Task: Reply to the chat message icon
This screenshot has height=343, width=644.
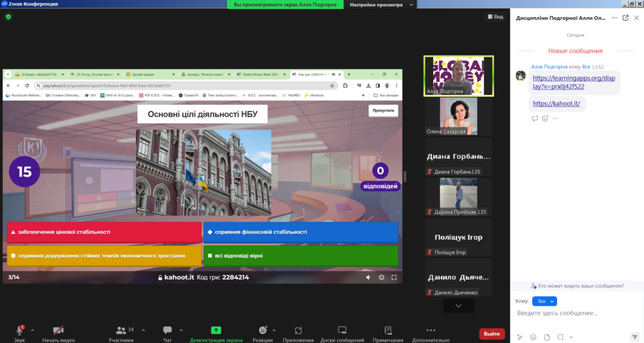Action: click(x=535, y=118)
